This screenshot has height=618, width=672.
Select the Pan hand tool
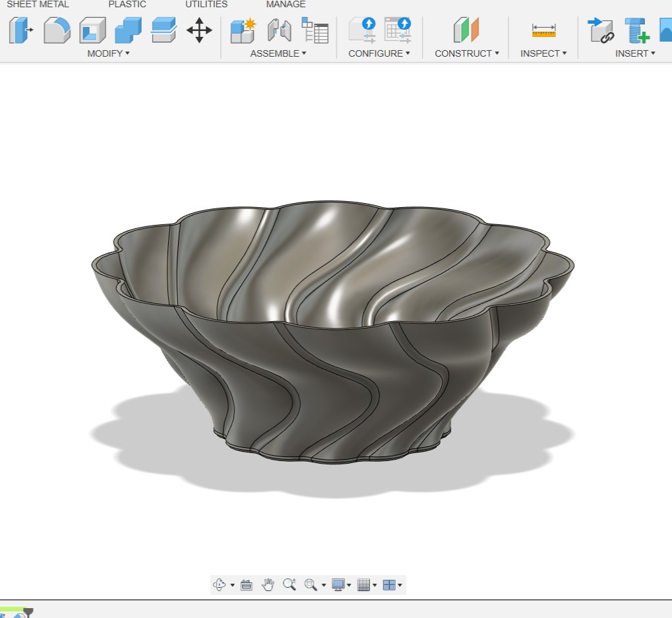coord(268,584)
